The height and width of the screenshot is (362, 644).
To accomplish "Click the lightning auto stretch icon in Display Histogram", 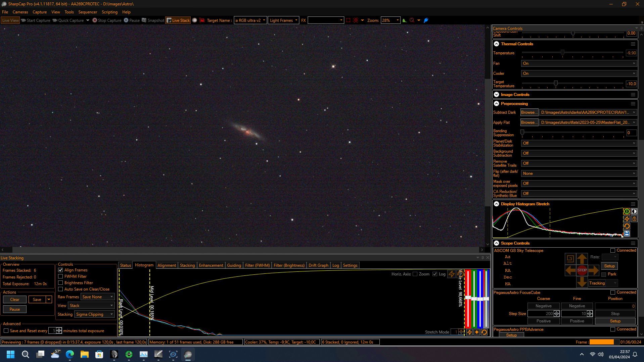I will pyautogui.click(x=627, y=219).
